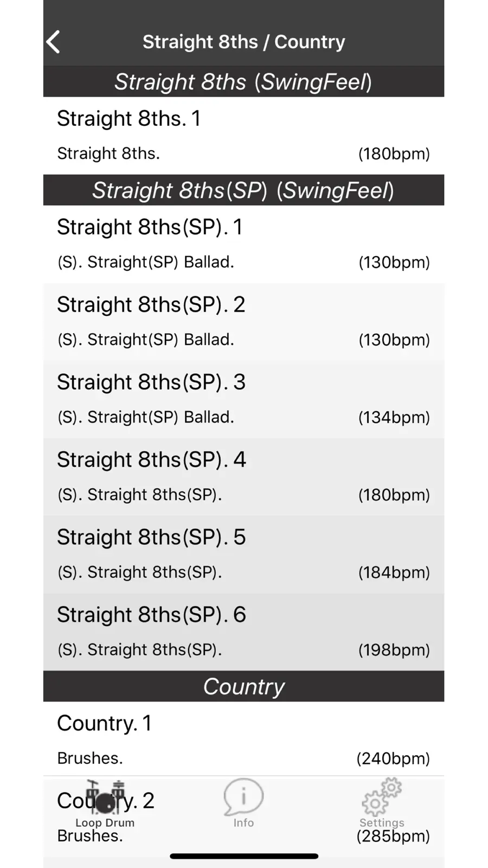
Task: Select the Straight 8ths. 1 rhythm
Action: pyautogui.click(x=243, y=136)
